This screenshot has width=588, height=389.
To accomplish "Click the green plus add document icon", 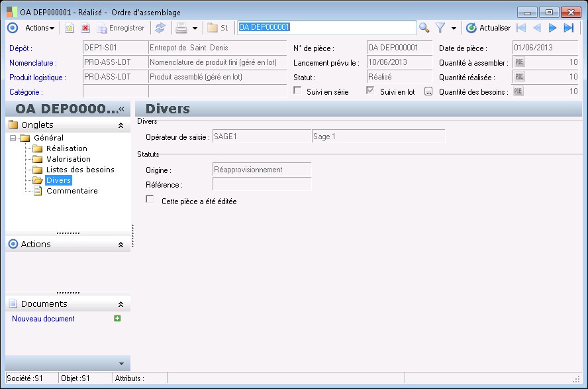I will (117, 319).
